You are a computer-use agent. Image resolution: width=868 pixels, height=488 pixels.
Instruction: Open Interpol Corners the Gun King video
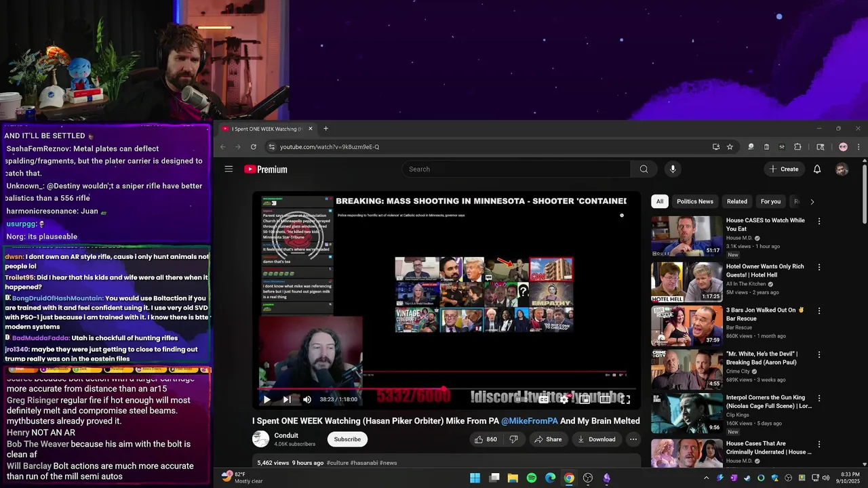(769, 402)
